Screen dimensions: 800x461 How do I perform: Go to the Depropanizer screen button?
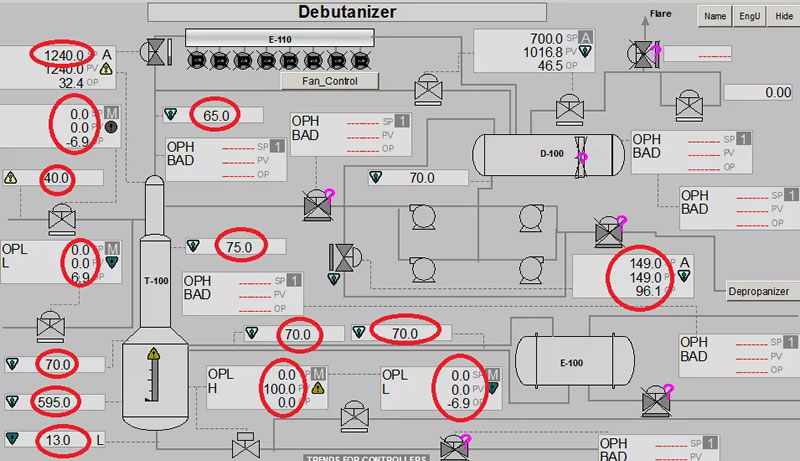pos(762,291)
